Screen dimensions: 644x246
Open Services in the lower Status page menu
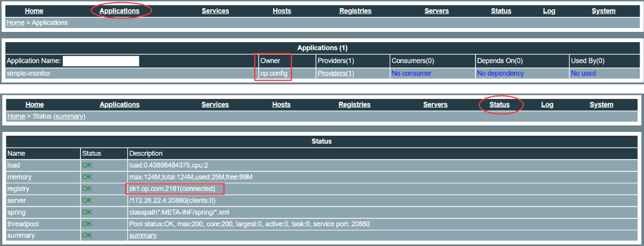pos(215,104)
